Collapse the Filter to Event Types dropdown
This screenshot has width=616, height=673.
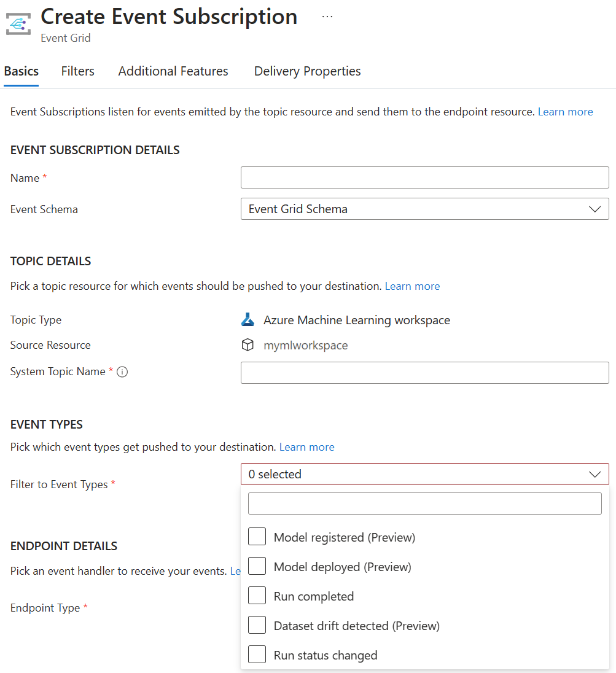click(x=594, y=473)
